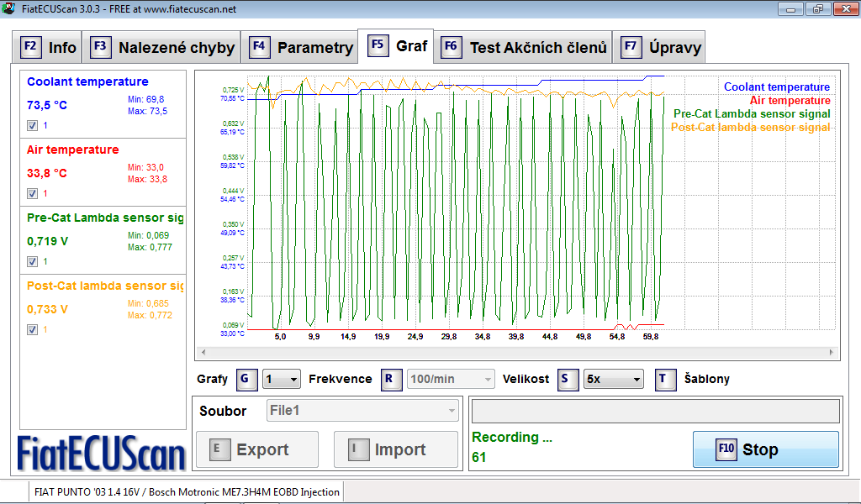This screenshot has width=861, height=504.
Task: Click the R shortcut icon for Frekvence
Action: tap(392, 379)
